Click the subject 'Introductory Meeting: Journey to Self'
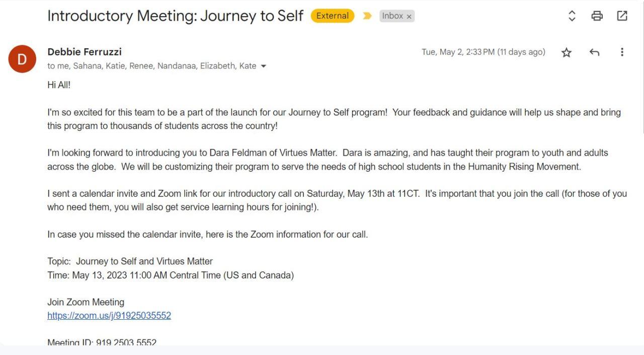 [x=175, y=16]
